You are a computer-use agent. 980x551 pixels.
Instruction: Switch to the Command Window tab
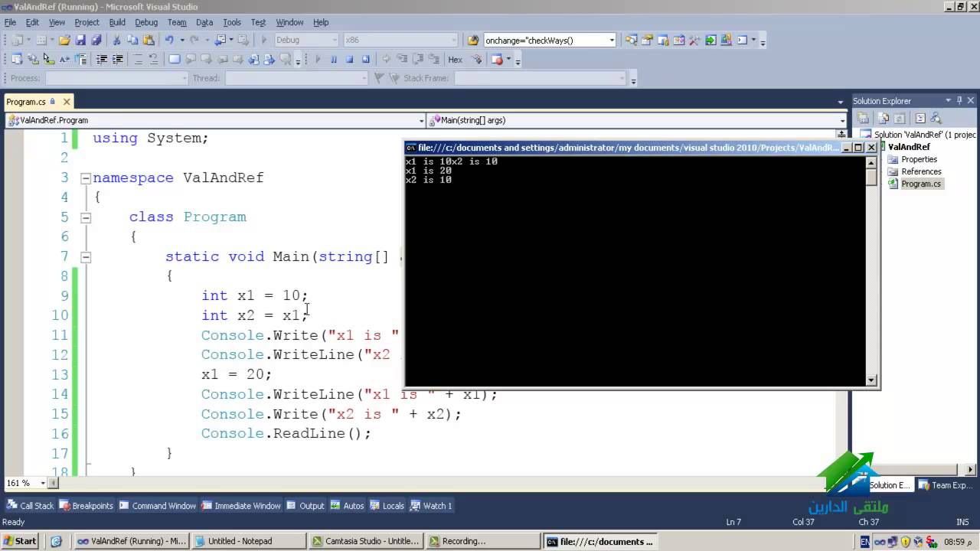(157, 505)
